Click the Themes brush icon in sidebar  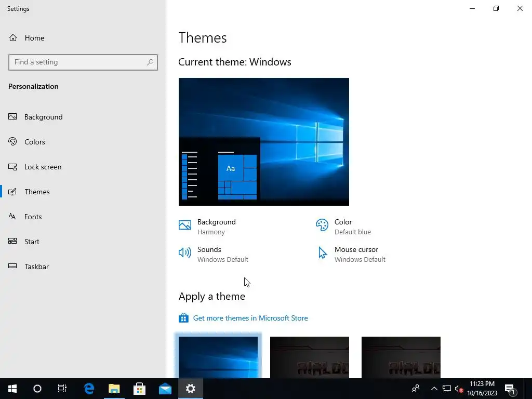(12, 192)
